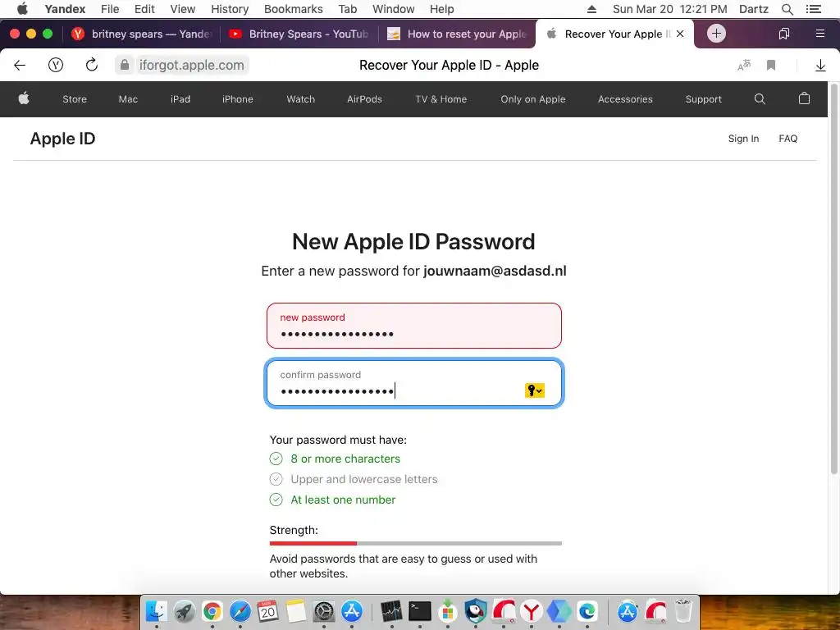Open the Apple system menu
Screen dimensions: 840x630
click(22, 9)
